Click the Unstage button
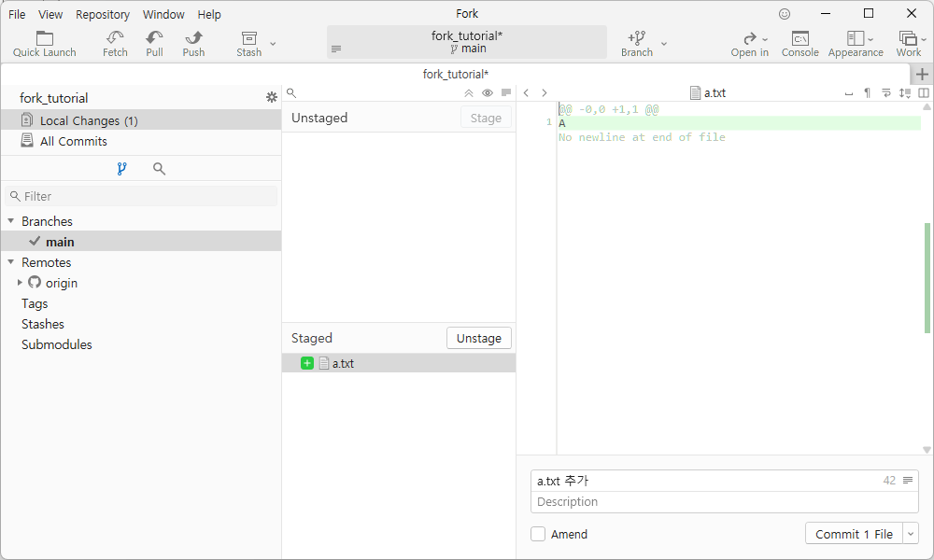Viewport: 934px width, 560px height. [x=479, y=338]
